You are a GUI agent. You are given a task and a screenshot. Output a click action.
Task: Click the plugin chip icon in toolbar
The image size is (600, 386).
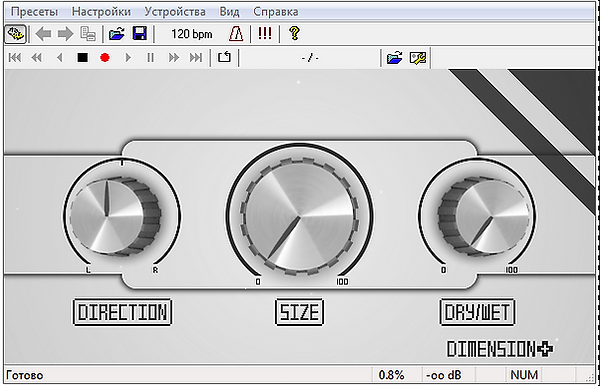point(15,34)
